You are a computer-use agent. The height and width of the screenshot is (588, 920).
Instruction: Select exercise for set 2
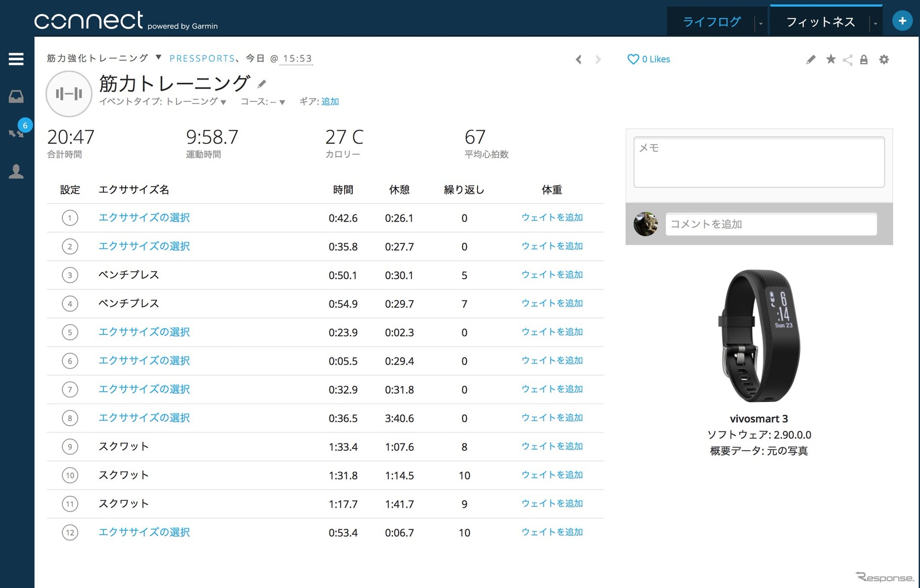point(144,246)
